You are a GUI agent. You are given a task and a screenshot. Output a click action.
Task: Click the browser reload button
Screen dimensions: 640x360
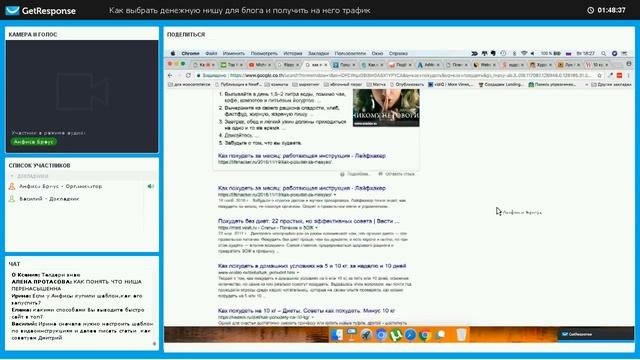pyautogui.click(x=188, y=76)
